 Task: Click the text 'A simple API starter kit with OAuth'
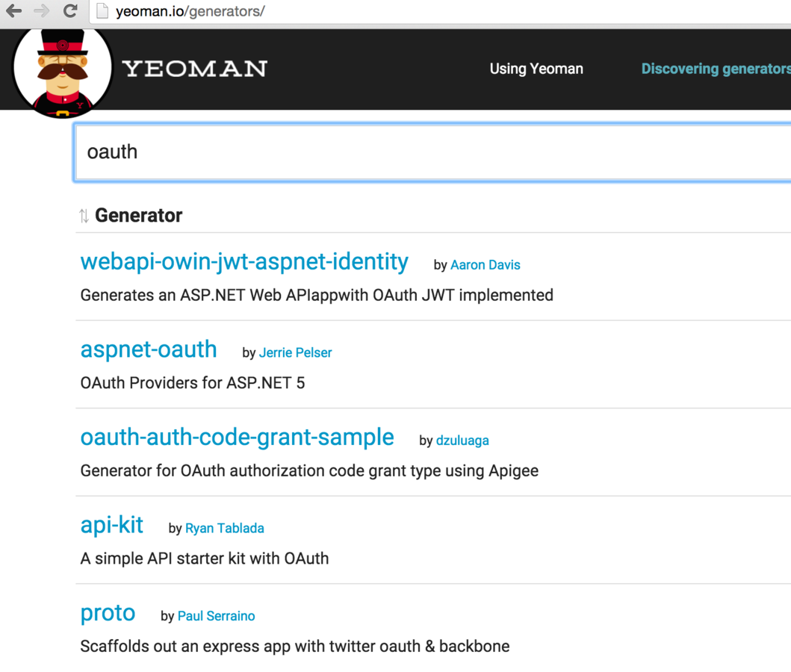click(205, 559)
